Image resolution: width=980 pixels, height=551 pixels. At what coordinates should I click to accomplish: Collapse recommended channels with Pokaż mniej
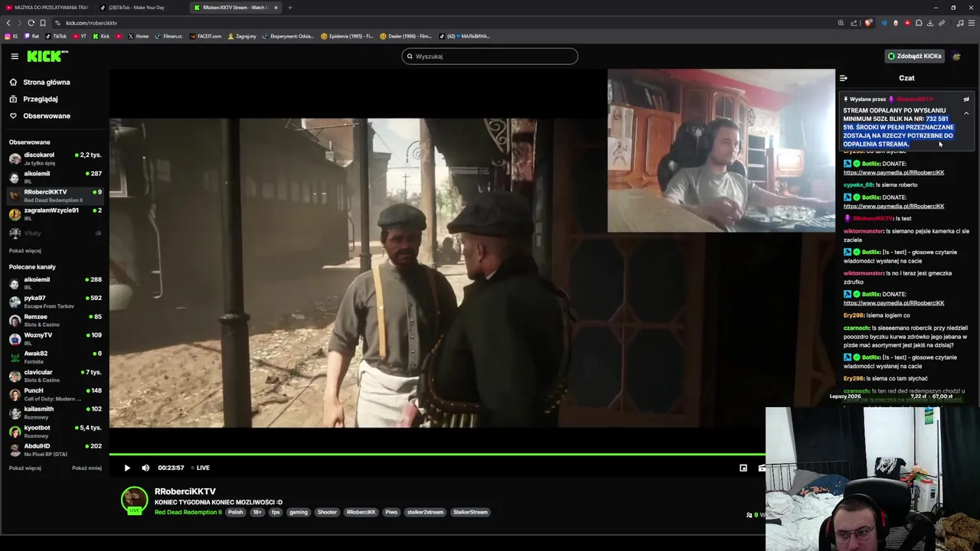pos(87,468)
